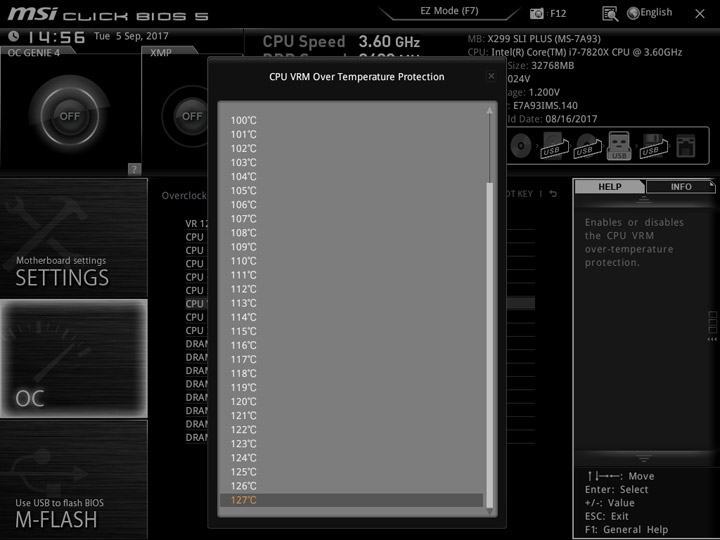This screenshot has height=540, width=720.
Task: Click the clock icon beside 14:56
Action: (x=14, y=36)
